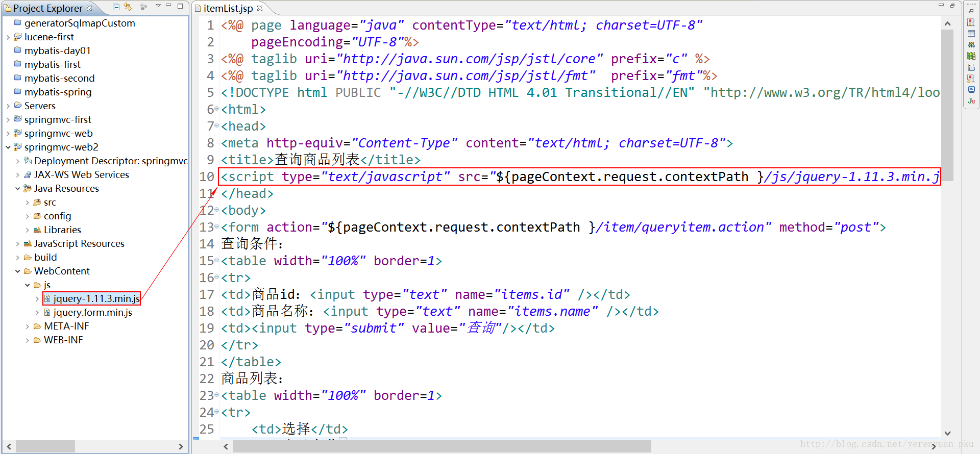Close the itemList.jsp editor tab
Image resolution: width=980 pixels, height=454 pixels.
(260, 8)
